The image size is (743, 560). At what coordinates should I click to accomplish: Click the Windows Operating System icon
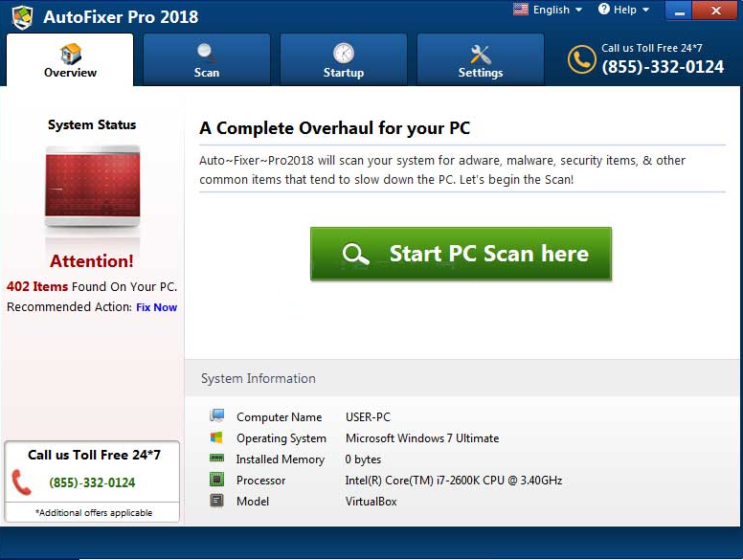coord(217,437)
